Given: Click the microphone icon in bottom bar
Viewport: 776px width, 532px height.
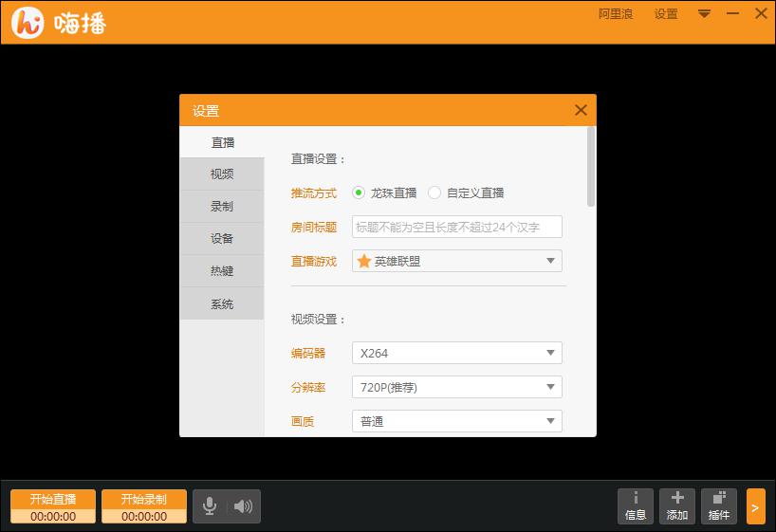Looking at the screenshot, I should click(210, 506).
